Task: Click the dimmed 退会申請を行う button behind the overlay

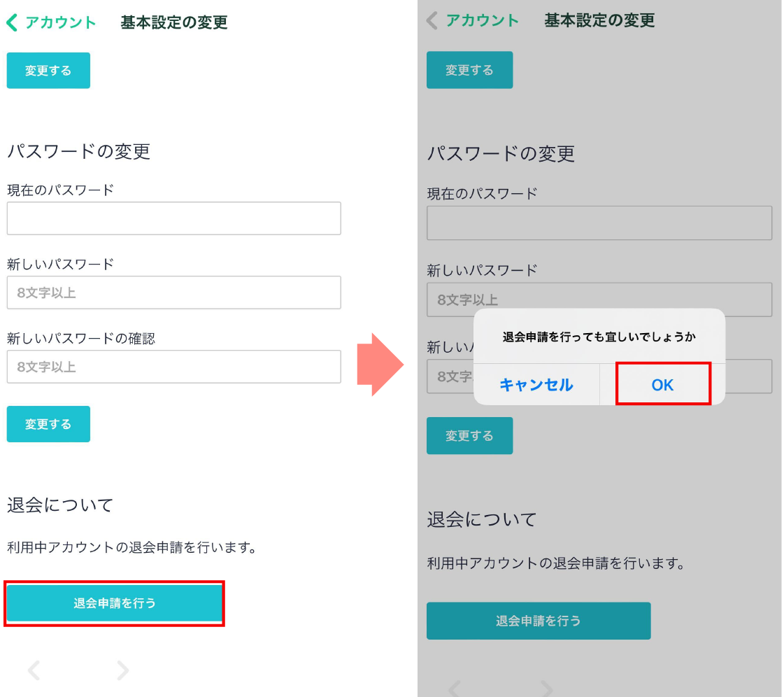Action: [539, 621]
